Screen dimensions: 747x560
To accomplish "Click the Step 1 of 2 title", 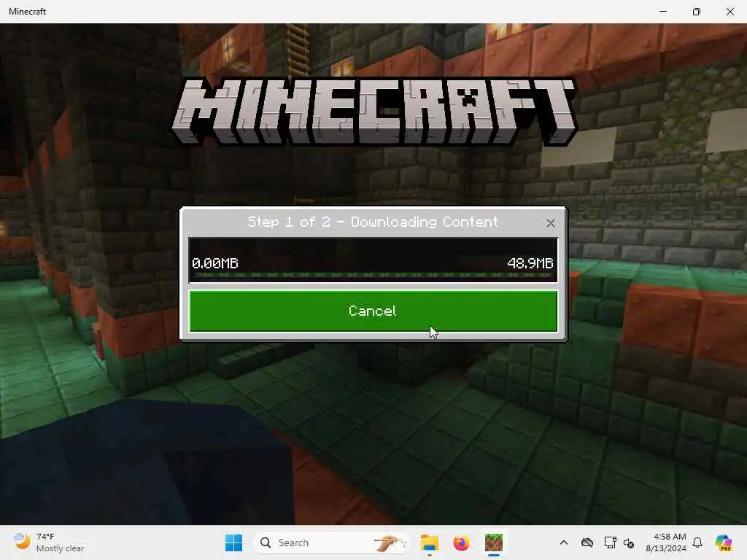I will coord(373,222).
